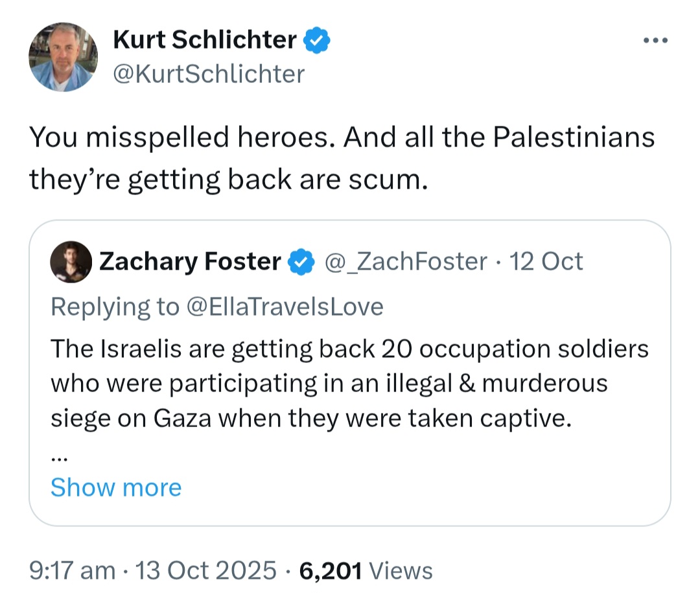
Task: Open the Kurt Schlichter display name link
Action: point(204,40)
